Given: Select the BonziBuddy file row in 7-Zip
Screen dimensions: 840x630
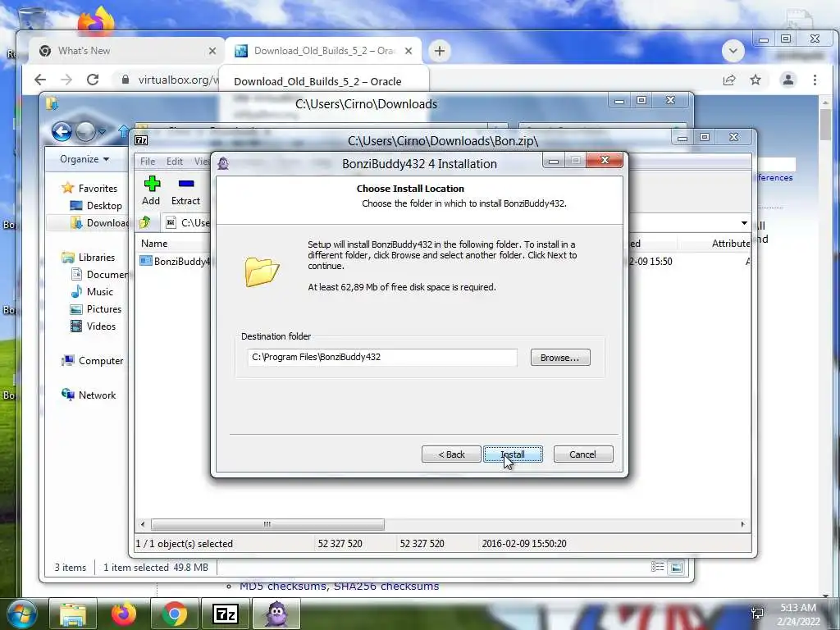Looking at the screenshot, I should tap(176, 262).
